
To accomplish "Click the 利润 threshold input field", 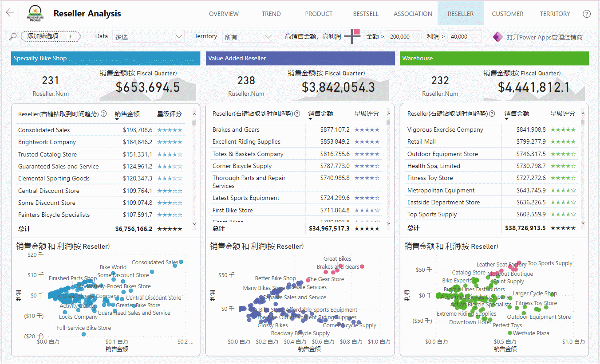I will tap(465, 37).
